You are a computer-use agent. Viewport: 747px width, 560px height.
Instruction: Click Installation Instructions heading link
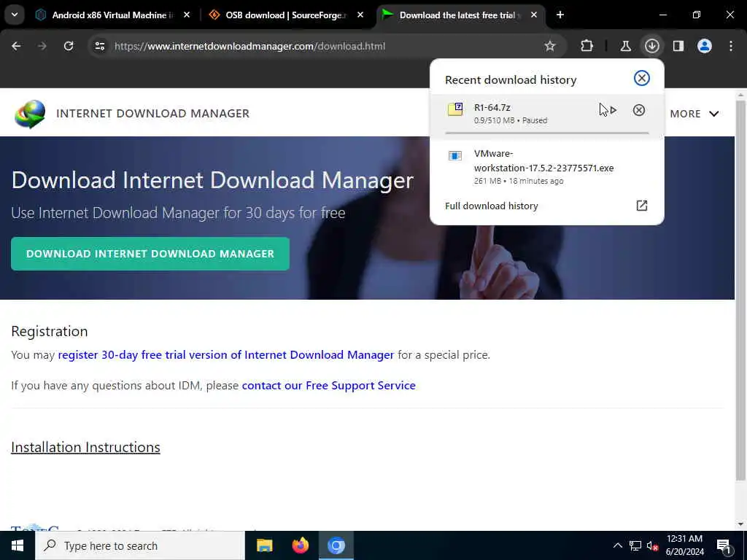tap(86, 447)
